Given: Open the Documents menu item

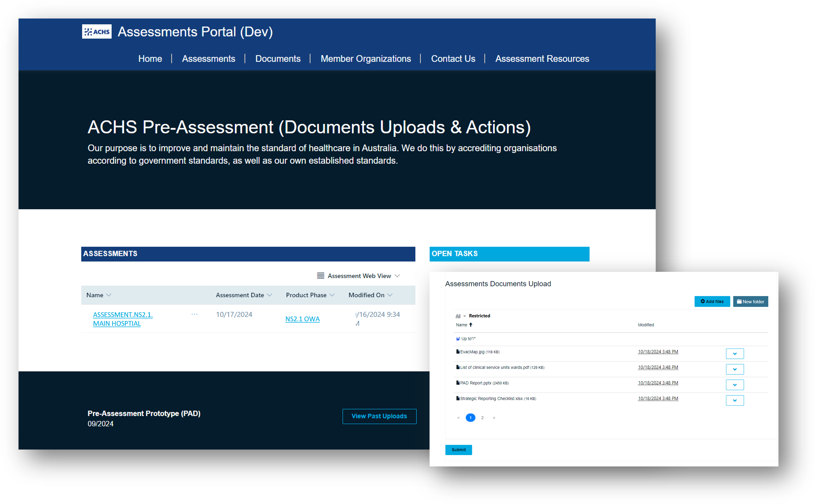Looking at the screenshot, I should (x=278, y=59).
